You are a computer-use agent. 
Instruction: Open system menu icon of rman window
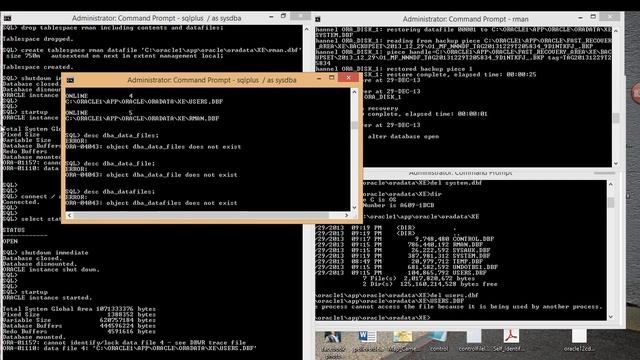(318, 19)
